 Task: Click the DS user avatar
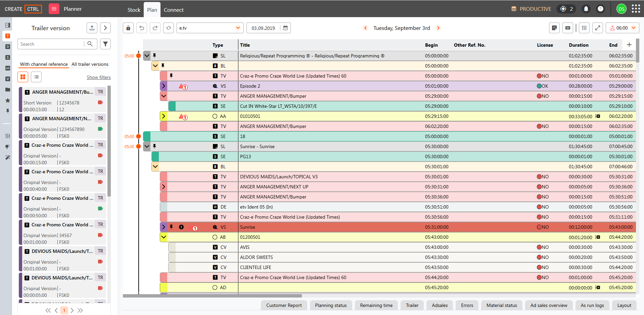tap(621, 9)
